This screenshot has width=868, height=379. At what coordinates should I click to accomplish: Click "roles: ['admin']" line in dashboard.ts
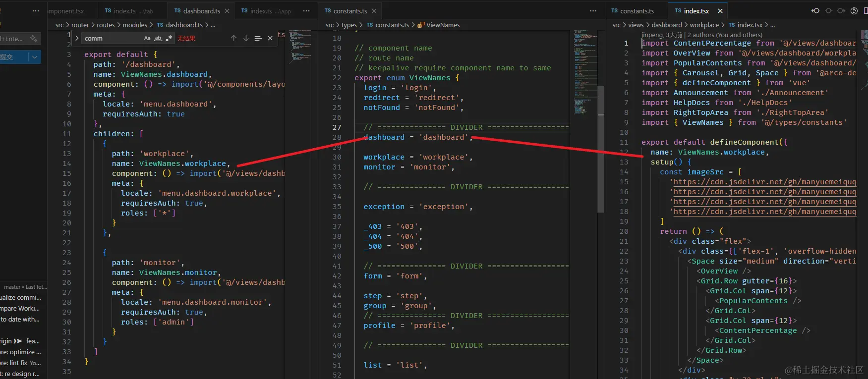coord(157,322)
